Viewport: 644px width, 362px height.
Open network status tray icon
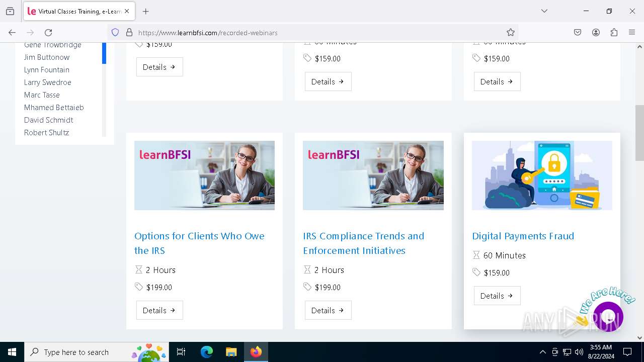(x=567, y=352)
